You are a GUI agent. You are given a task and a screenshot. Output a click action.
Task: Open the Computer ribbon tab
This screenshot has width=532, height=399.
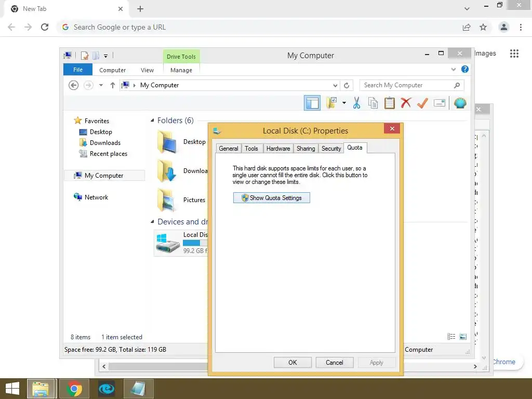pos(112,70)
